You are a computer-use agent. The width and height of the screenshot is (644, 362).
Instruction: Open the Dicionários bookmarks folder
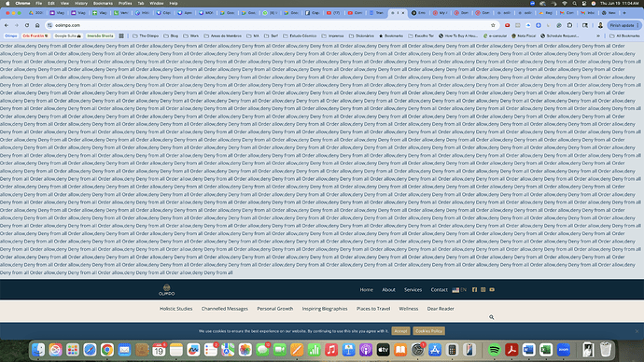[x=361, y=36]
